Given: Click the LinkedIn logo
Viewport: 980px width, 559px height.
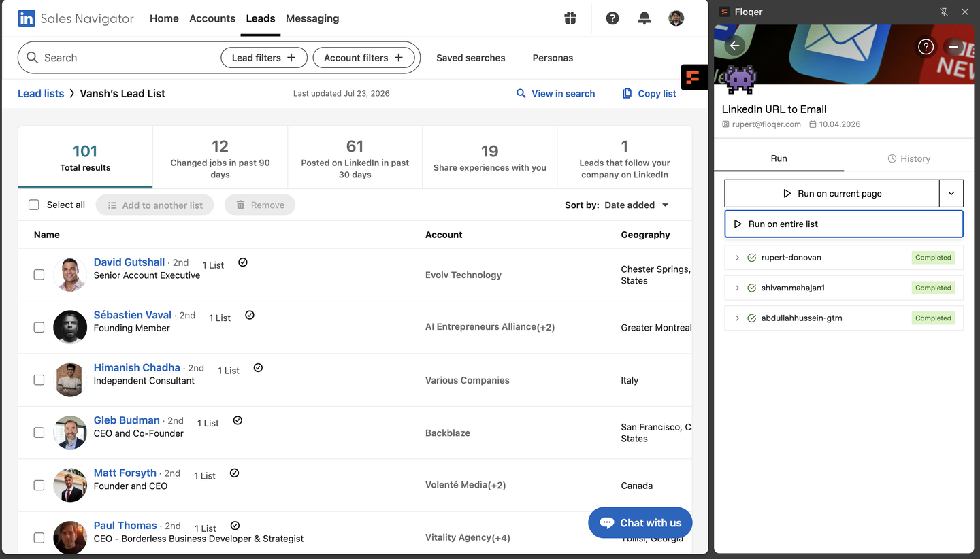Looking at the screenshot, I should pyautogui.click(x=27, y=18).
